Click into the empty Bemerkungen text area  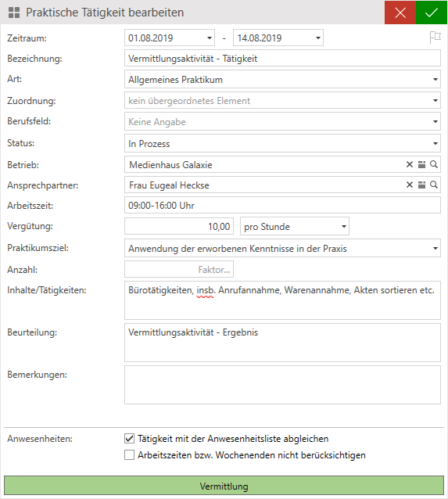(x=282, y=385)
